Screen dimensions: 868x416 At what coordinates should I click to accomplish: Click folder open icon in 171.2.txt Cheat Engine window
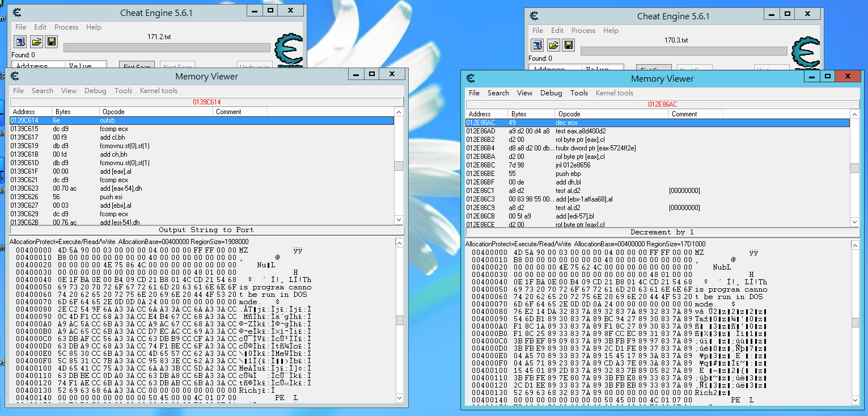[36, 41]
